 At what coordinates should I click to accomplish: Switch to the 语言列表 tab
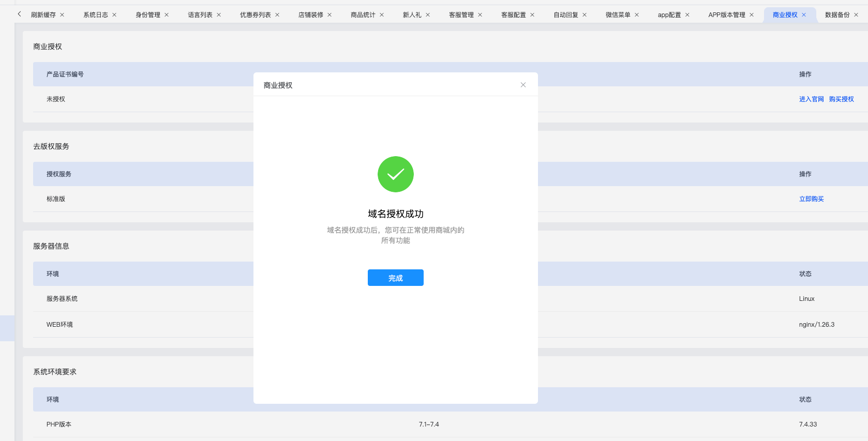click(200, 15)
